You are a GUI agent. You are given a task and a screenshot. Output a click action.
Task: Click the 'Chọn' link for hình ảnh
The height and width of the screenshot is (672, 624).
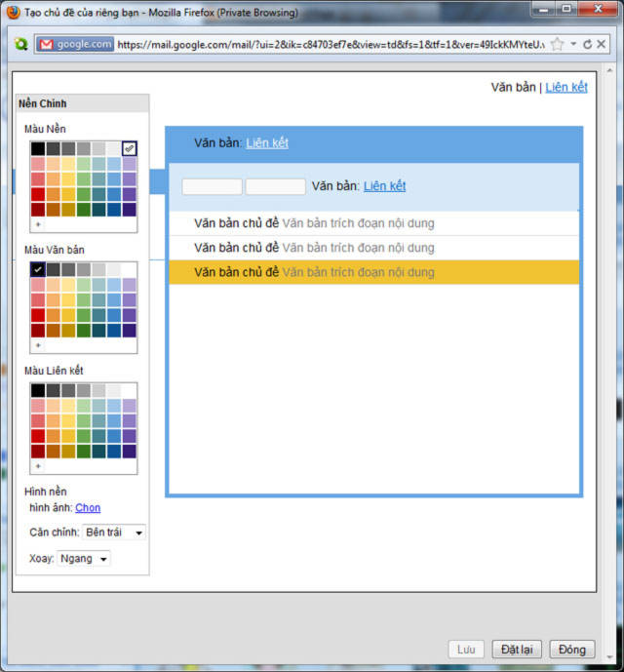88,508
